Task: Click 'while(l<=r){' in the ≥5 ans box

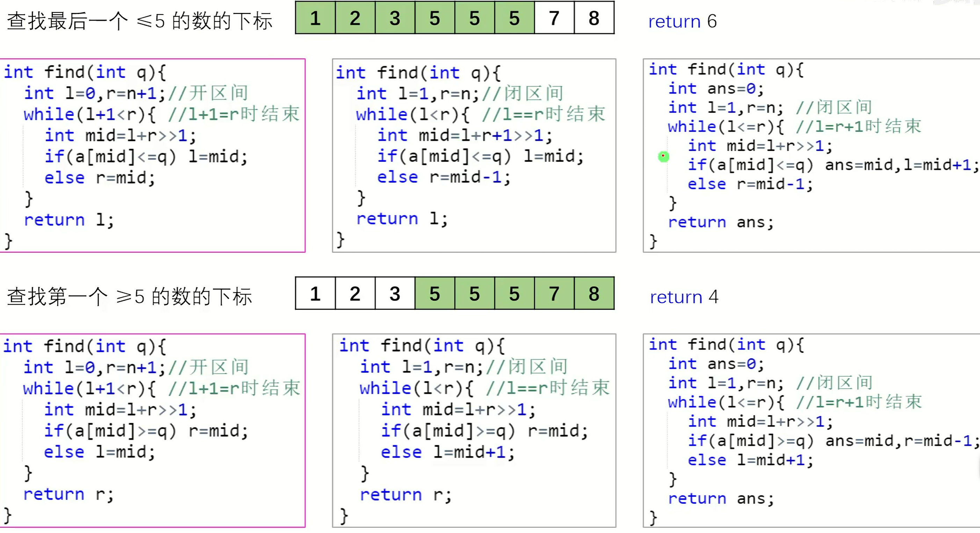Action: point(726,402)
